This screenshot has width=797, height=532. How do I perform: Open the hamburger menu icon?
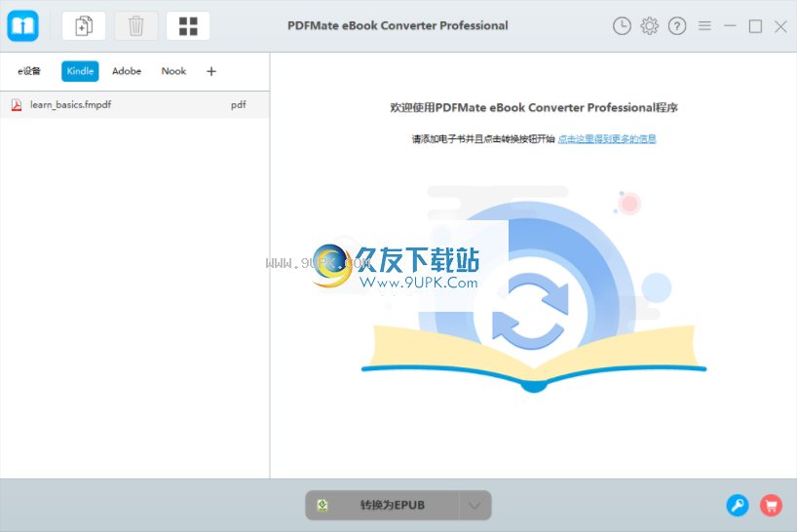[x=704, y=26]
